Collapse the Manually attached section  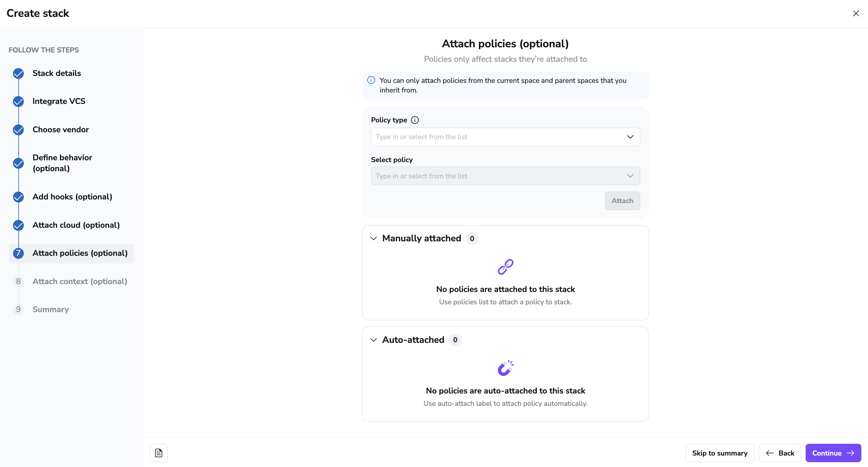373,239
